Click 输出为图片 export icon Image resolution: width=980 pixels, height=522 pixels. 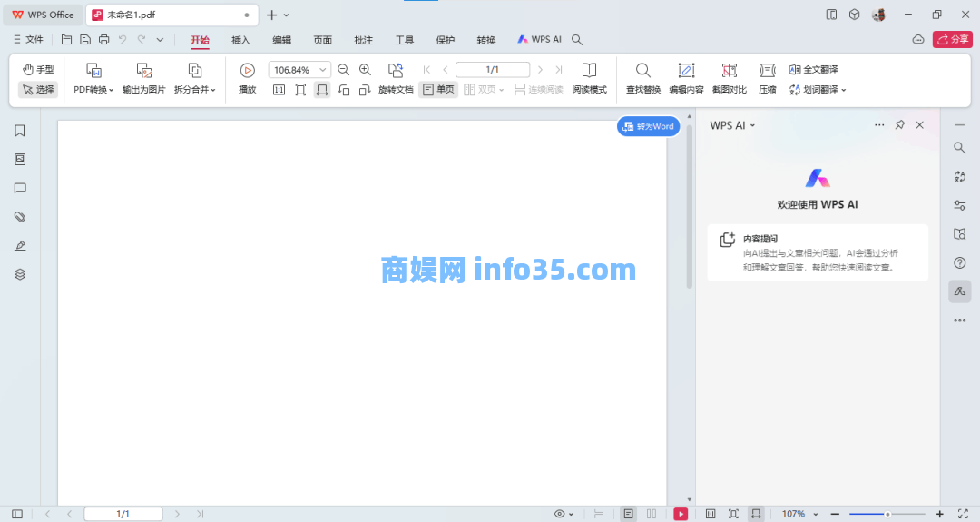[x=143, y=71]
